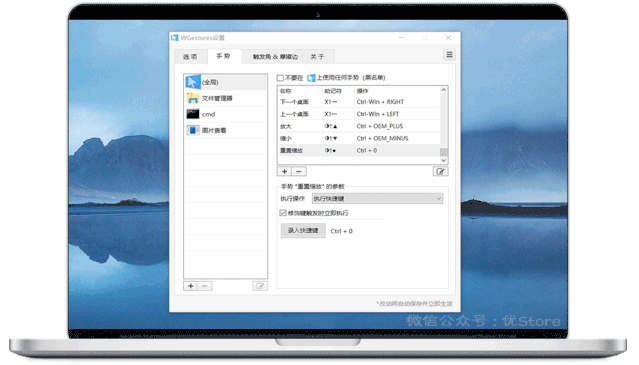Viewport: 639px width, 365px height.
Task: Click the remove application minus button under the app list
Action: click(205, 286)
